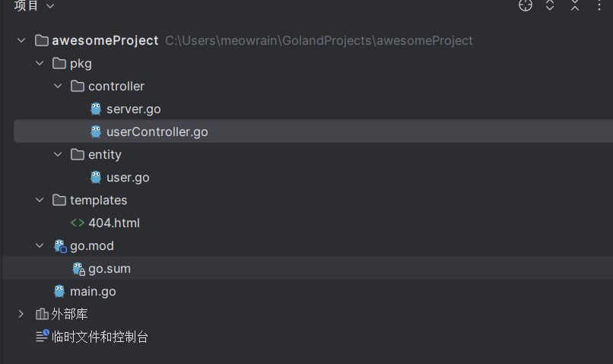Select userController.go in the tree
The image size is (613, 364).
tap(157, 131)
